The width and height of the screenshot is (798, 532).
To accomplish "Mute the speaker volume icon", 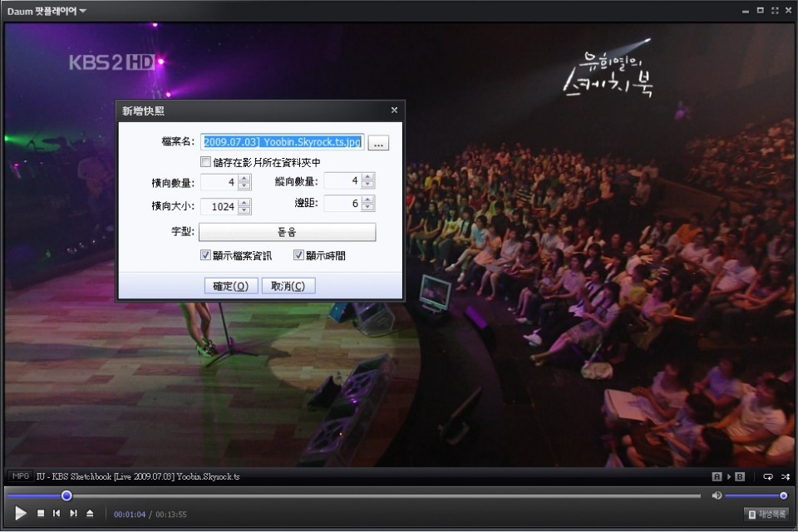I will [x=717, y=495].
